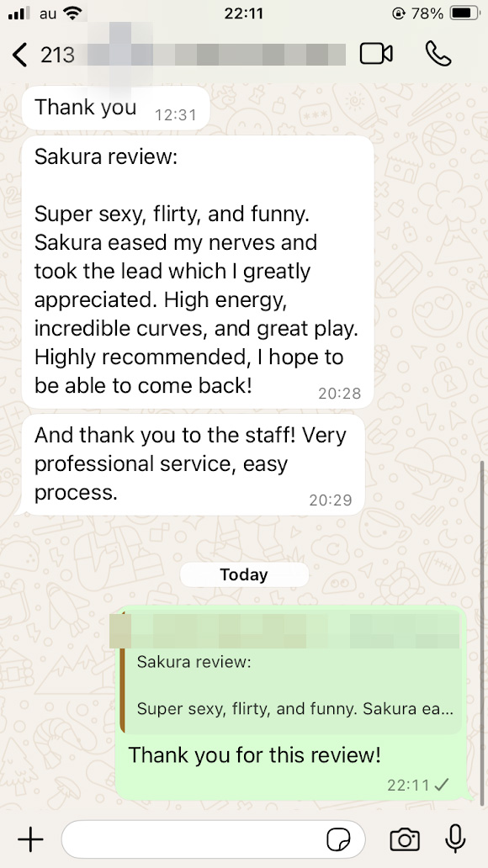
Task: Tap the delivered checkmark on sent message
Action: pos(442,785)
